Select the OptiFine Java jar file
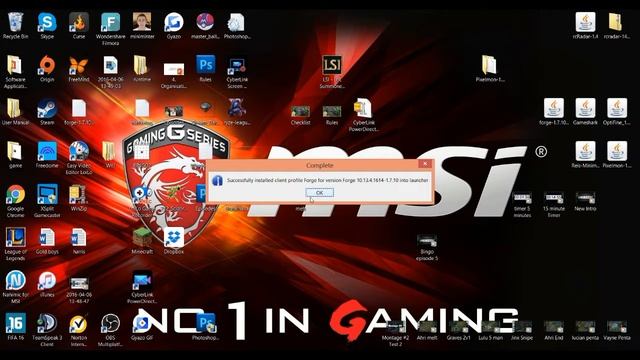 coord(616,112)
